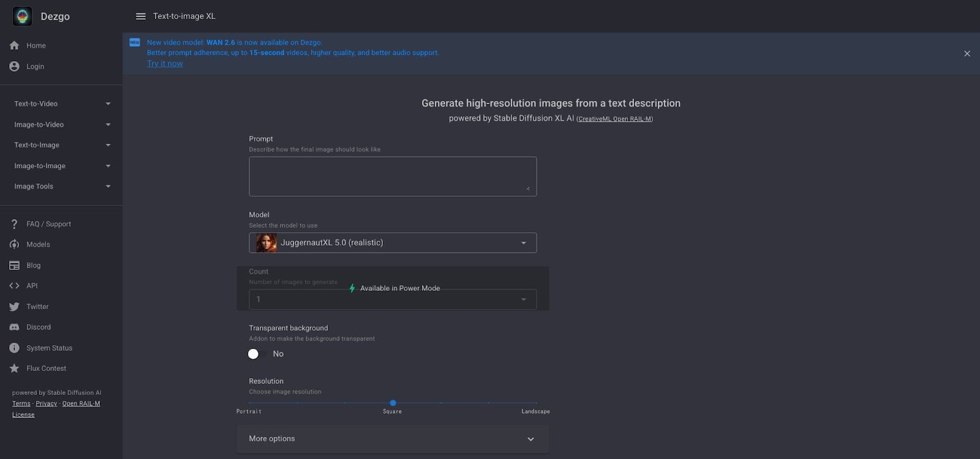This screenshot has width=980, height=459.
Task: Click the Dezgo logo icon
Action: tap(23, 17)
